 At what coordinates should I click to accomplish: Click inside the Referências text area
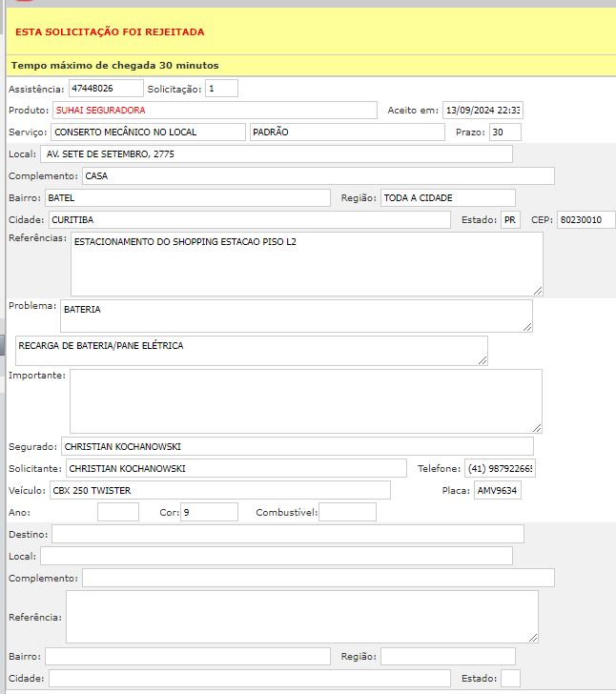pos(306,264)
